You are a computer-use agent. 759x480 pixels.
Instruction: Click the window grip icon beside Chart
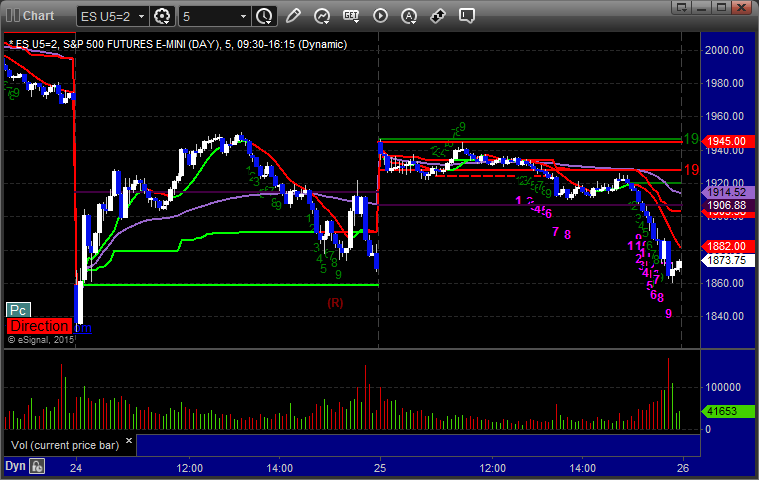pos(13,15)
